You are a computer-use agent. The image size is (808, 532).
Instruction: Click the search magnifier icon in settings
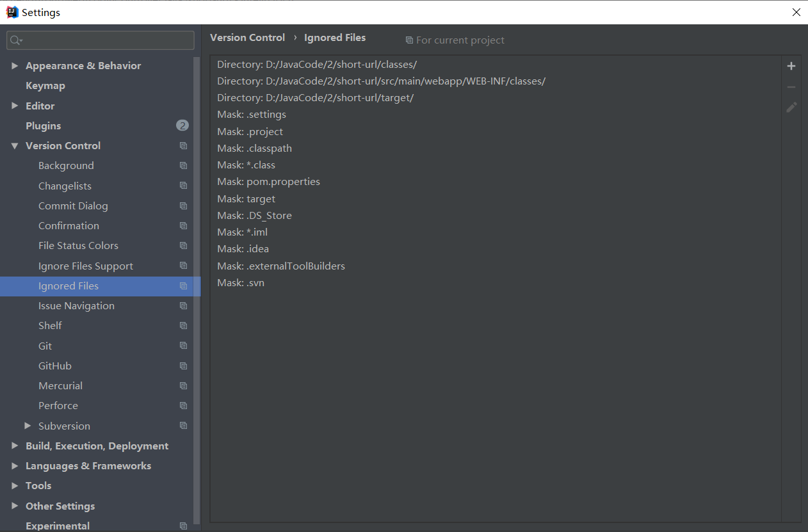tap(15, 40)
